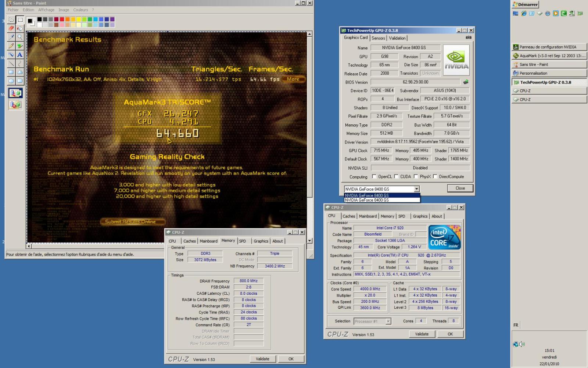
Task: Click the Show Desktop quick launch icon
Action: (516, 13)
